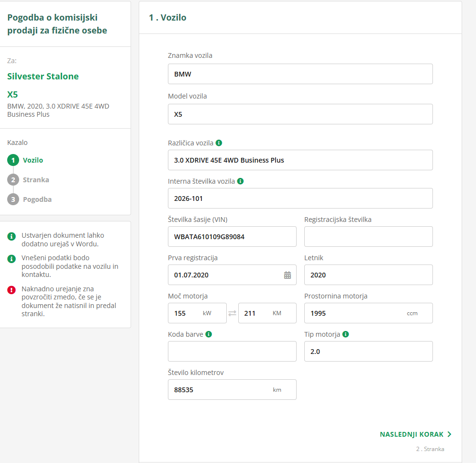Click info icon next to Različica vozila
The height and width of the screenshot is (463, 476).
click(219, 143)
